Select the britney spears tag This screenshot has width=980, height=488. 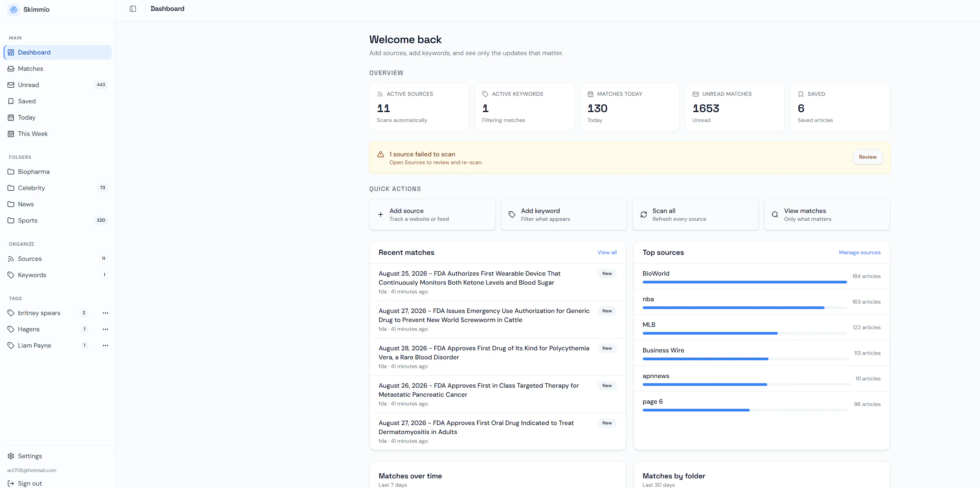[x=39, y=313]
